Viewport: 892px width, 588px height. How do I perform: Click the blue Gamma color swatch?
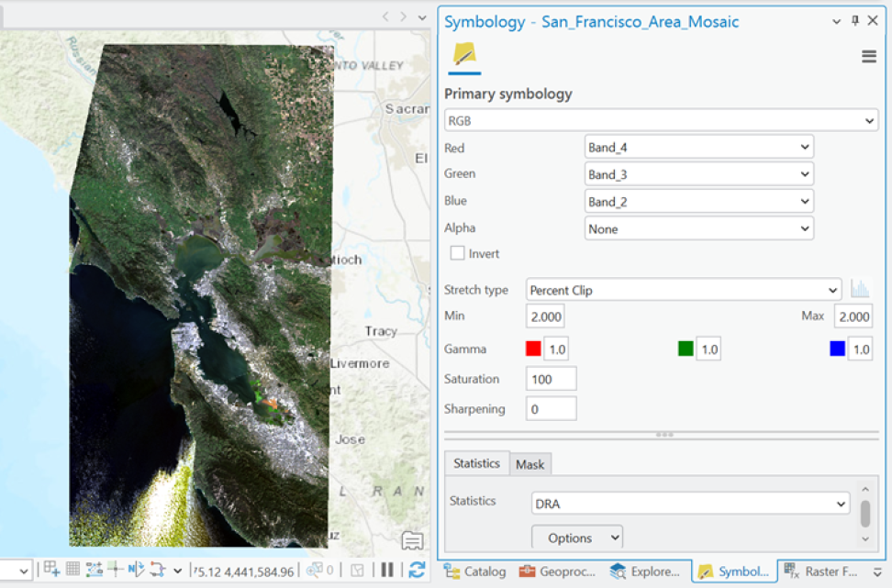(837, 349)
